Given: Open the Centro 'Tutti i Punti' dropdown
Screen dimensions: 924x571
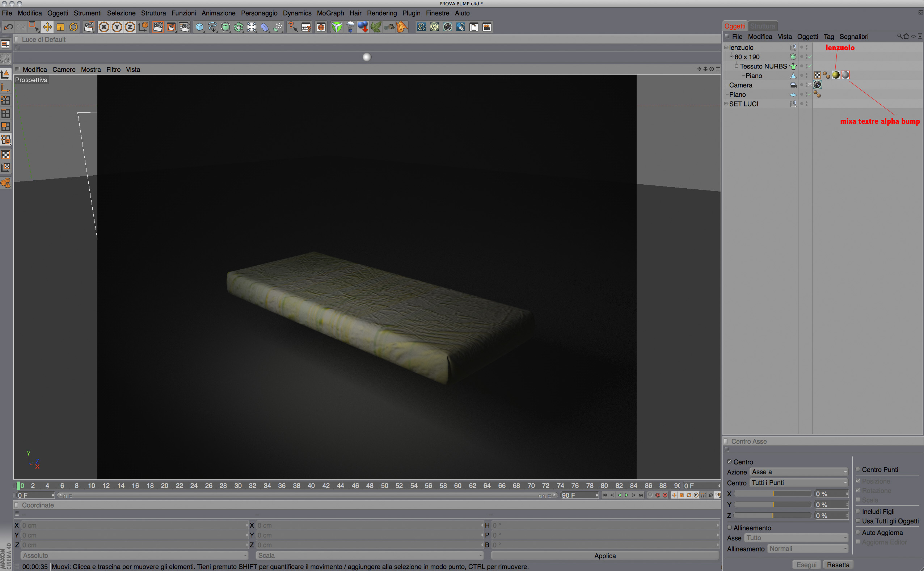Looking at the screenshot, I should pyautogui.click(x=798, y=483).
